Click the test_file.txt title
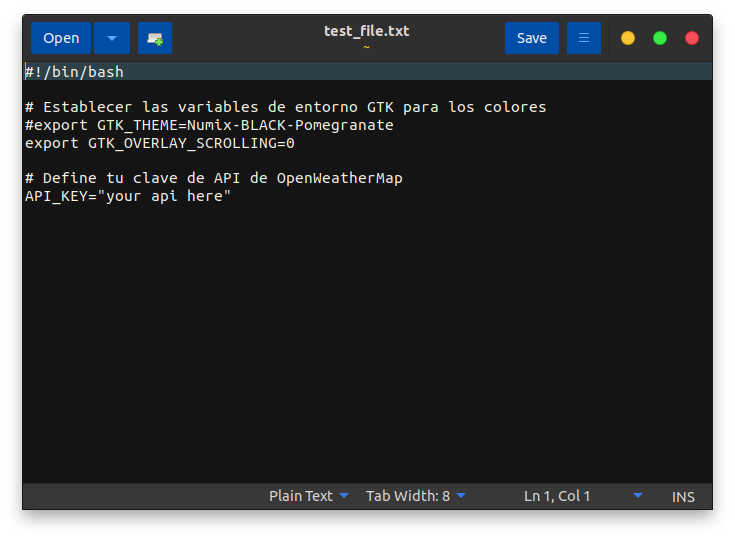This screenshot has width=735, height=540. pos(367,31)
